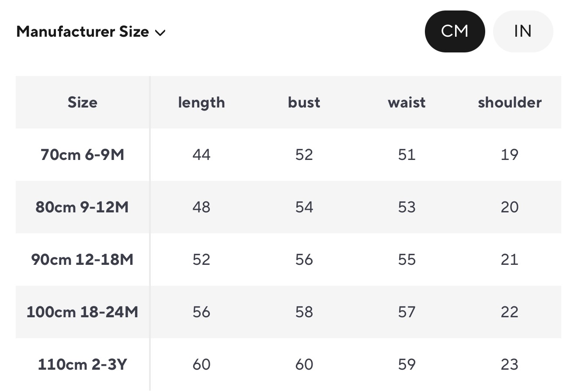Image resolution: width=577 pixels, height=392 pixels.
Task: Click the length column header
Action: point(202,102)
